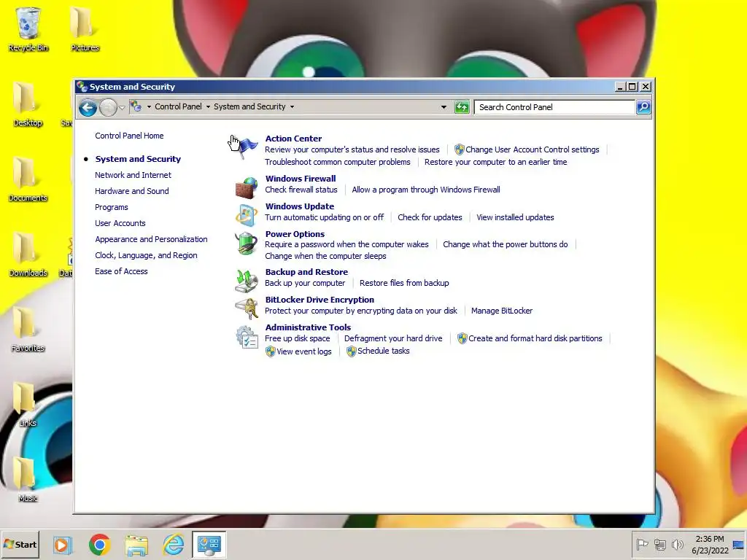
Task: Open the Action Center heading link
Action: click(293, 139)
